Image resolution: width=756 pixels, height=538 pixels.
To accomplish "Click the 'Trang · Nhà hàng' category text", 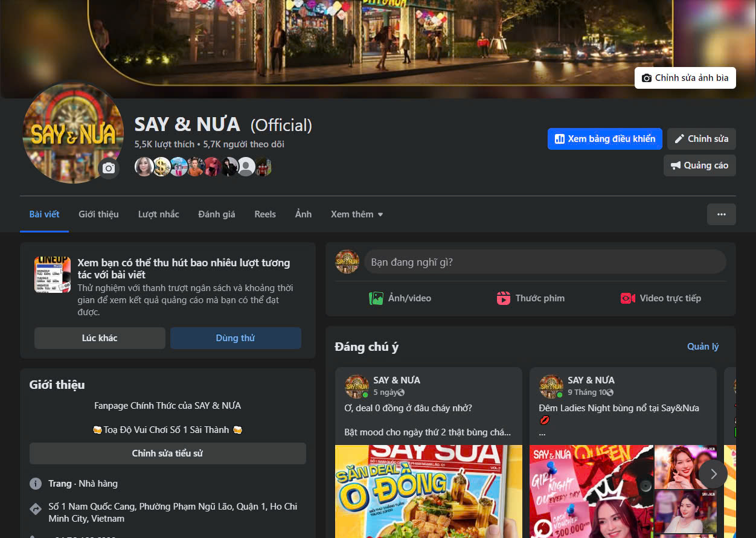I will coord(83,484).
